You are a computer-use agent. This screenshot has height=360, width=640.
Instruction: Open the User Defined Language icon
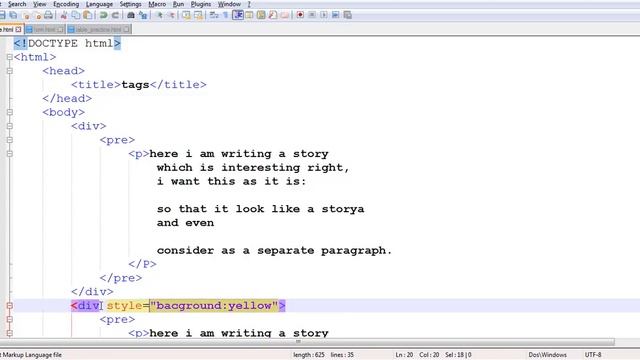click(x=249, y=15)
